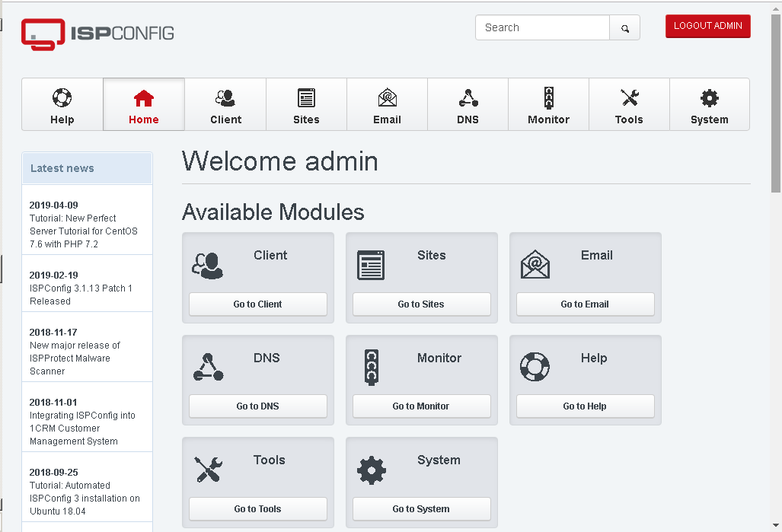Click the System gear icon in navbar
The height and width of the screenshot is (532, 782).
[709, 98]
